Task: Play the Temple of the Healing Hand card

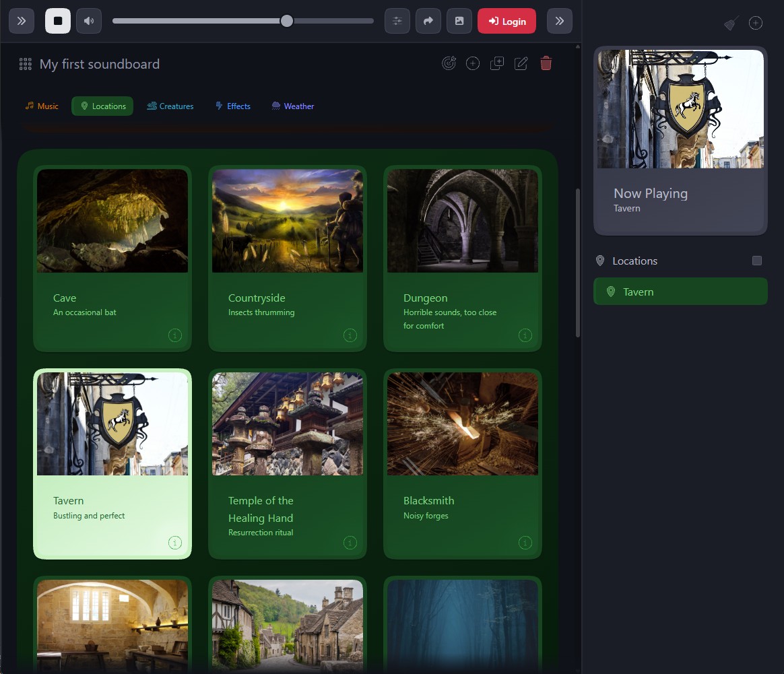Action: pos(288,464)
